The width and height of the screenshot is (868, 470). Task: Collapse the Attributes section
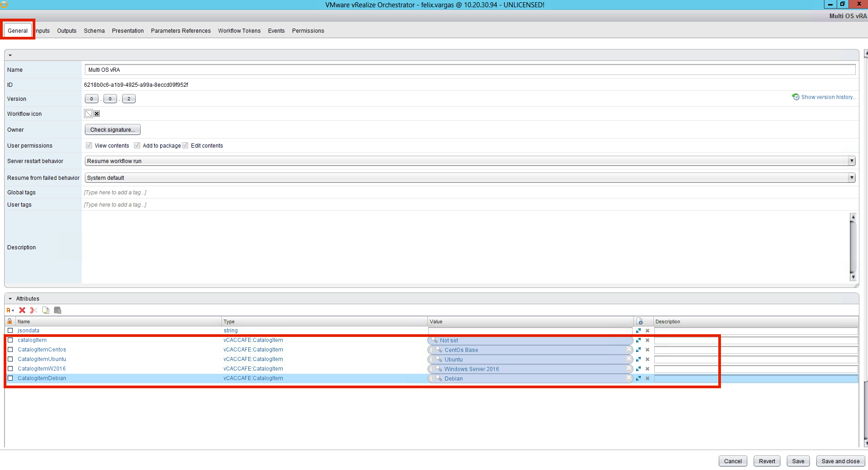[x=10, y=299]
